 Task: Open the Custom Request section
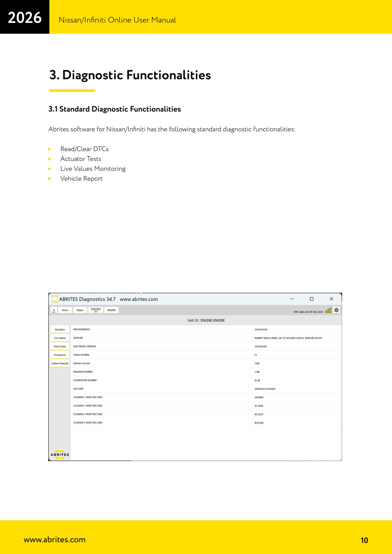(60, 363)
